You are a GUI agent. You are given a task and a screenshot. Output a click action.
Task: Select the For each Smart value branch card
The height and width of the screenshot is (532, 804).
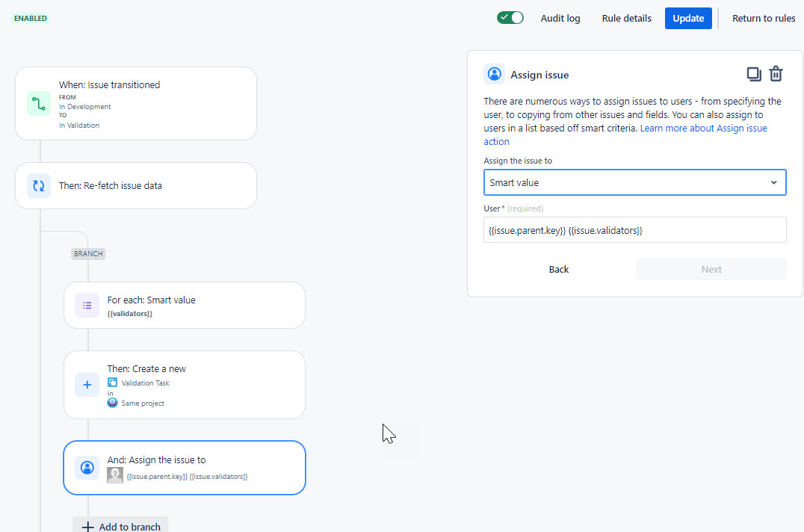tap(185, 306)
